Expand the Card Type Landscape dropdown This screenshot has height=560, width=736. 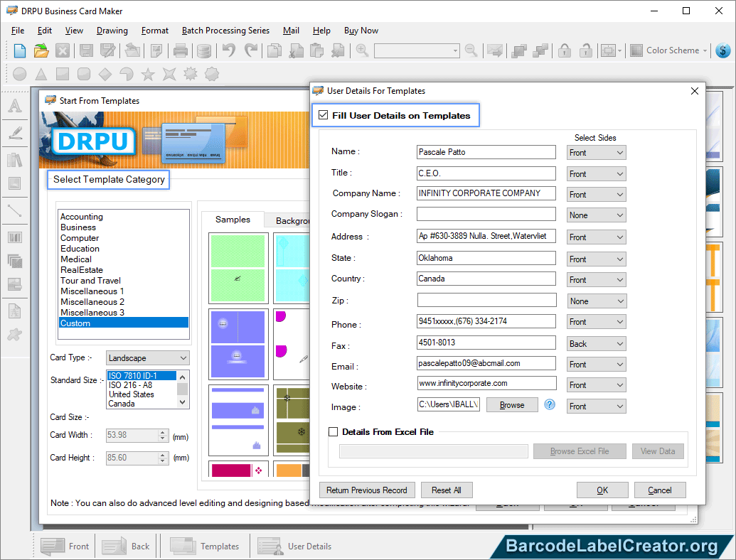147,358
